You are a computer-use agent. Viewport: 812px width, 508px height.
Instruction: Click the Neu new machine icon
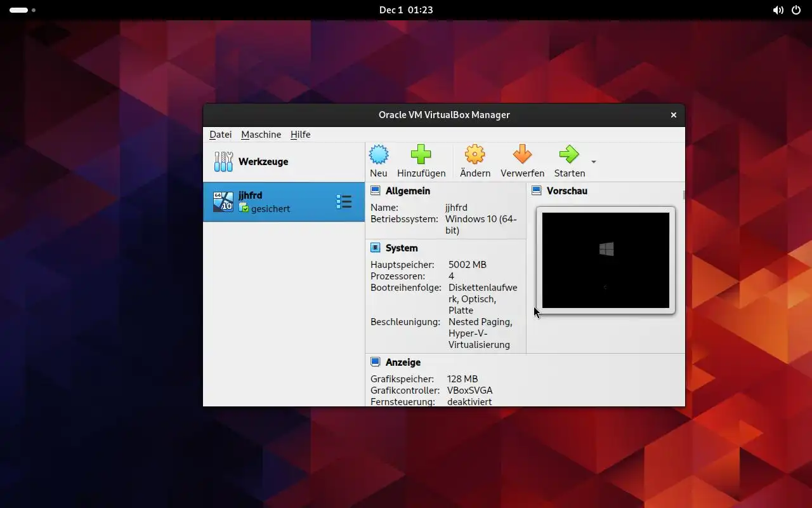(379, 154)
